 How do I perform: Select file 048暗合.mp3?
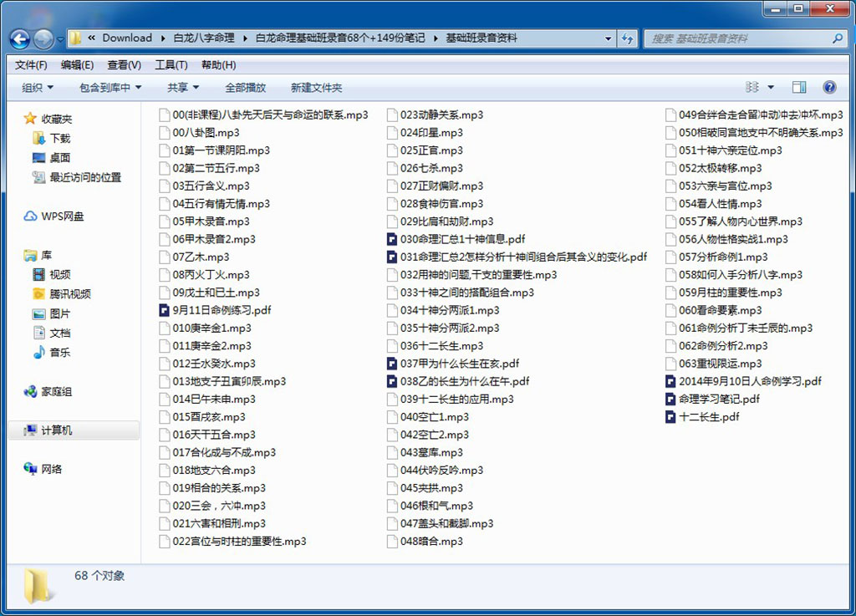click(x=425, y=542)
